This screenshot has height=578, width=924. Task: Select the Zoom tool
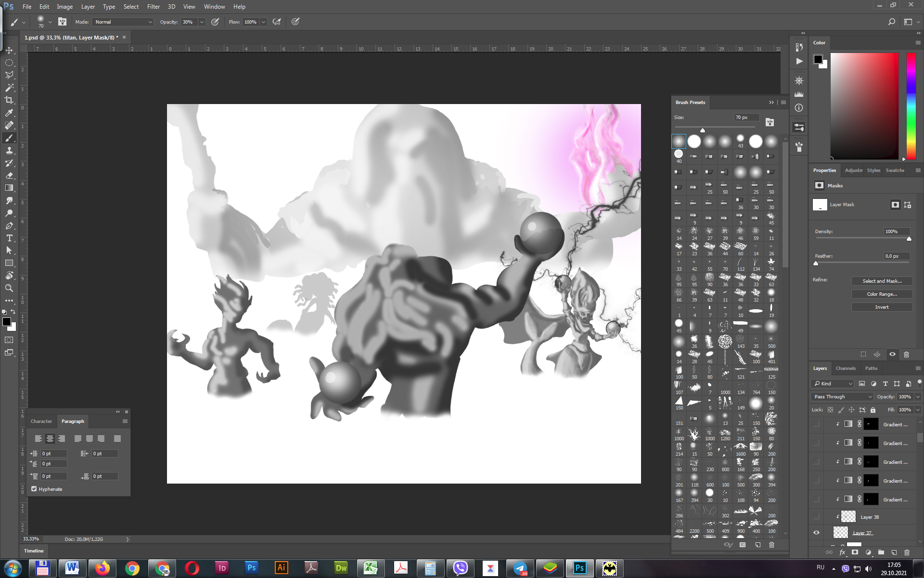9,288
